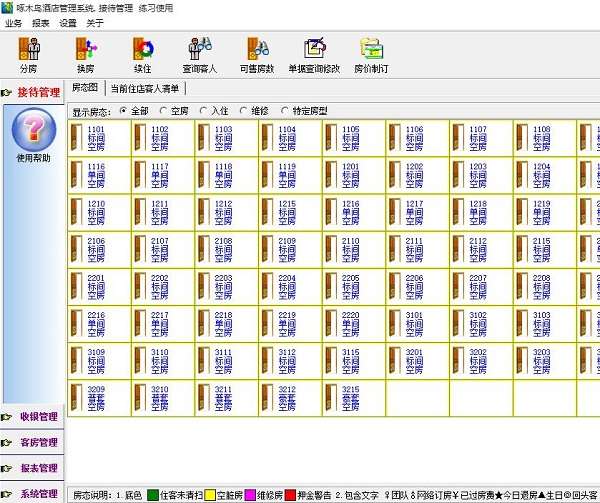Click the 换房 change room icon
The height and width of the screenshot is (503, 600).
click(86, 49)
